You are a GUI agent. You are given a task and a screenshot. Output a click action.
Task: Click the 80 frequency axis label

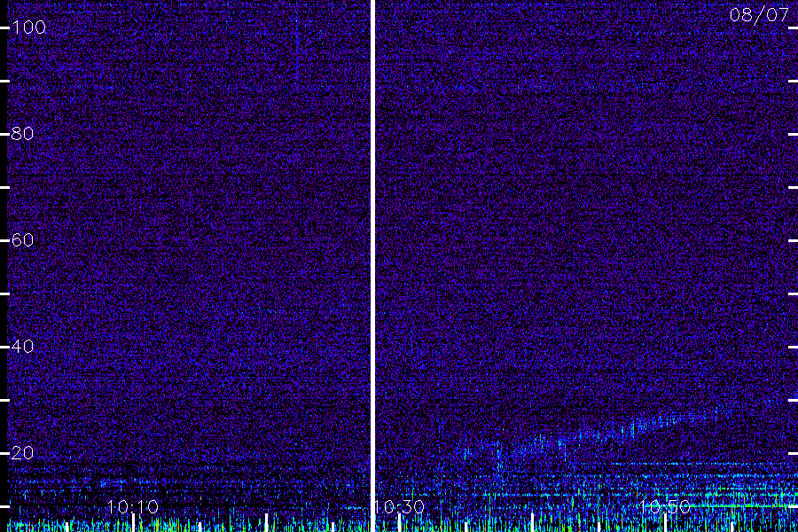(x=22, y=134)
